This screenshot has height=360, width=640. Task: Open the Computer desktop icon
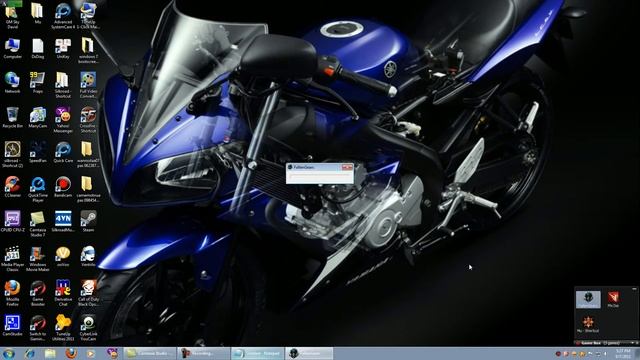(x=12, y=49)
